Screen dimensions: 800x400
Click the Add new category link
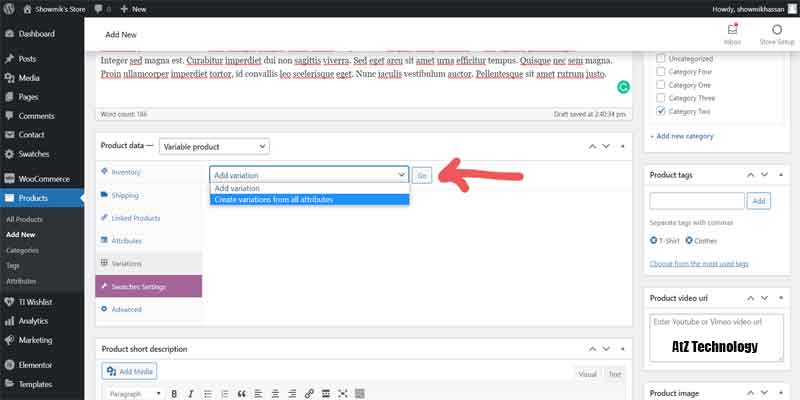pyautogui.click(x=682, y=136)
